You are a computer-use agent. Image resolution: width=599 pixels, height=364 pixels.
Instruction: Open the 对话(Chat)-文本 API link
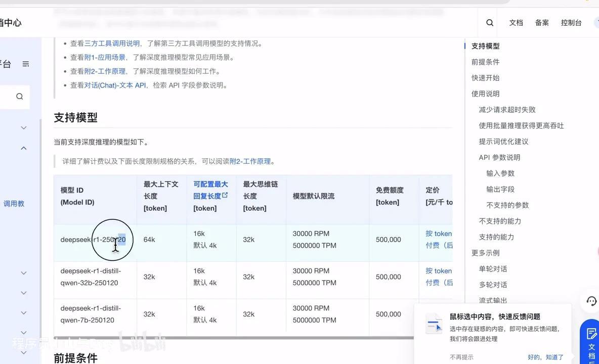(115, 85)
